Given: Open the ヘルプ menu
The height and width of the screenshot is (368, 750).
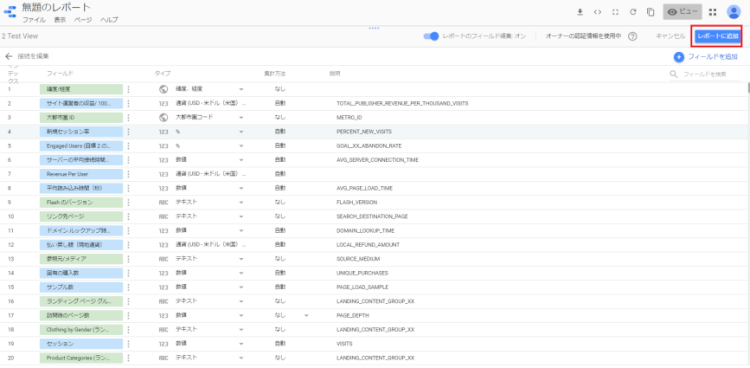Looking at the screenshot, I should tap(109, 20).
